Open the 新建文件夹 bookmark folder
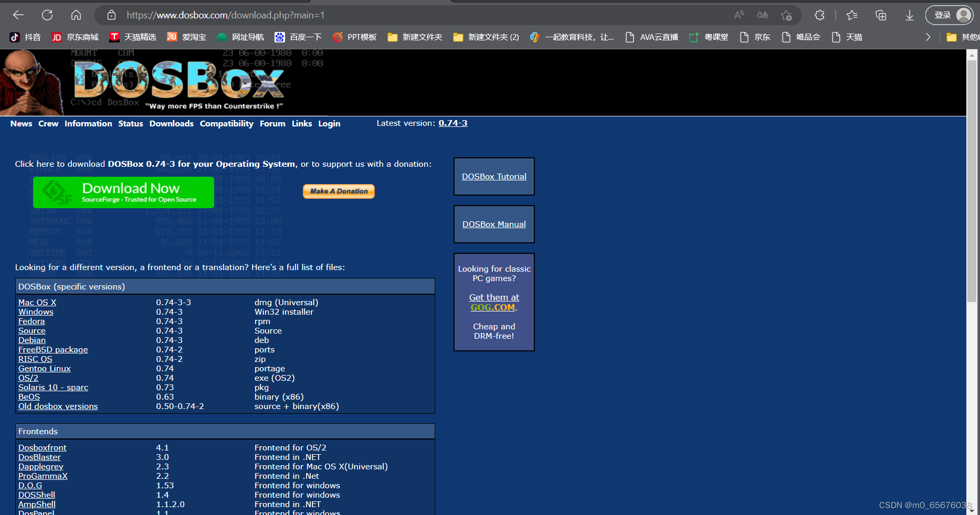This screenshot has width=980, height=515. (415, 37)
